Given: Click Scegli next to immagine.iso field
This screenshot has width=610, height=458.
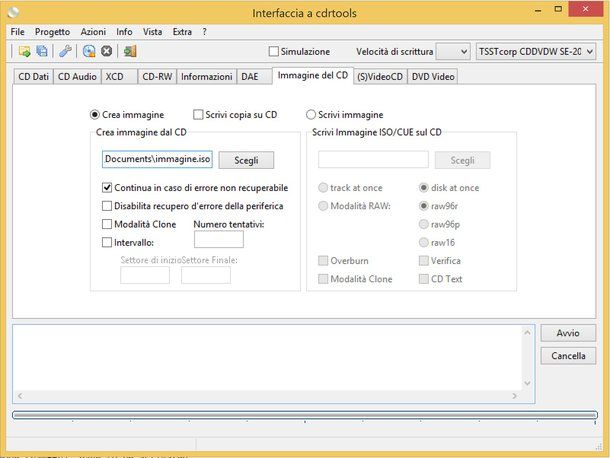Looking at the screenshot, I should coord(246,160).
